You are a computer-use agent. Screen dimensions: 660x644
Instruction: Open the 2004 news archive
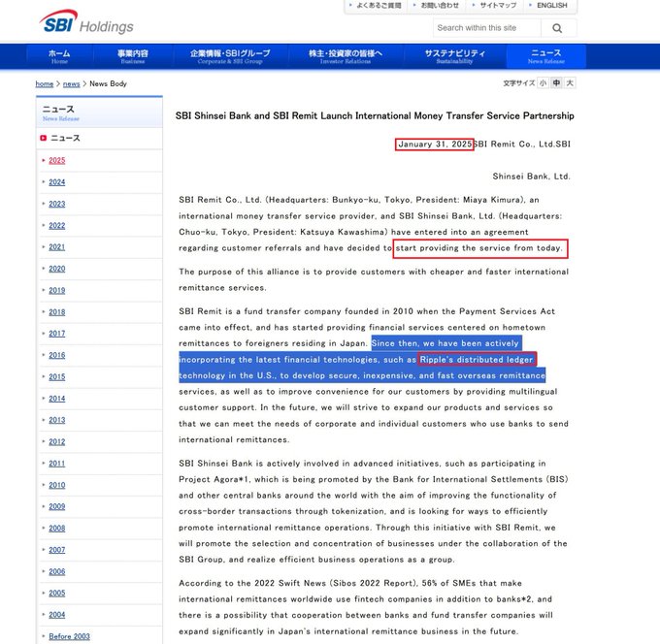pyautogui.click(x=57, y=615)
